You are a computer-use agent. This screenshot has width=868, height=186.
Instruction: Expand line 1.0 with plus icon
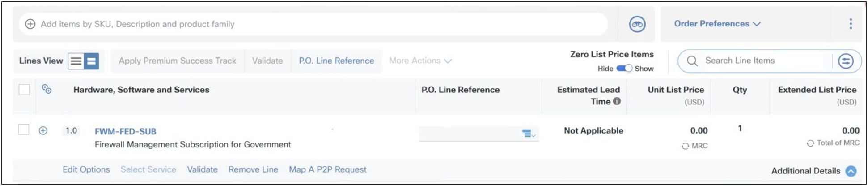point(43,131)
